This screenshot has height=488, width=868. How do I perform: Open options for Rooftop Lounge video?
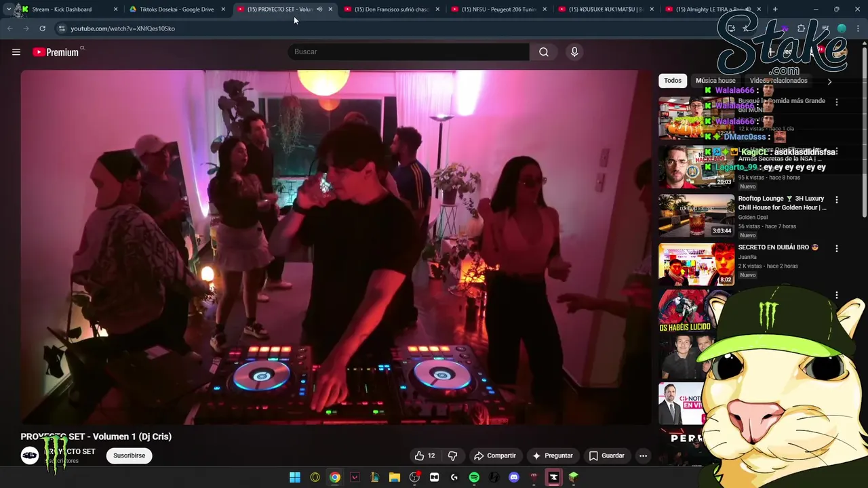[x=836, y=200]
